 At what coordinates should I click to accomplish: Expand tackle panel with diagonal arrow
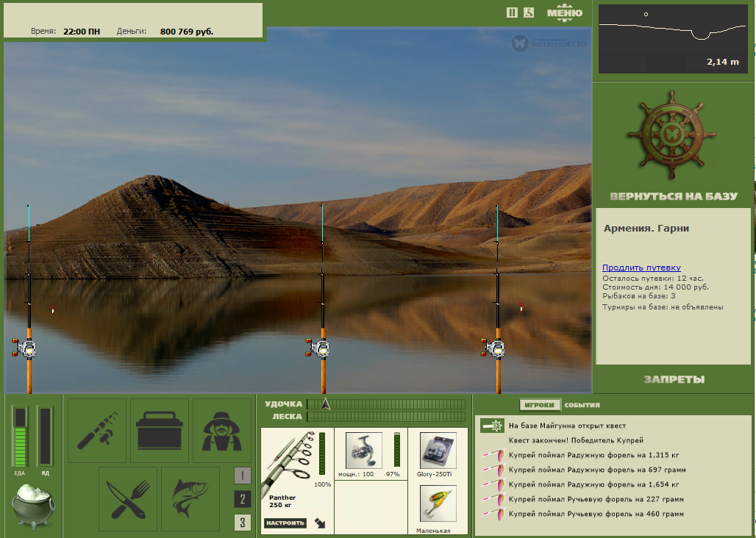click(x=320, y=523)
